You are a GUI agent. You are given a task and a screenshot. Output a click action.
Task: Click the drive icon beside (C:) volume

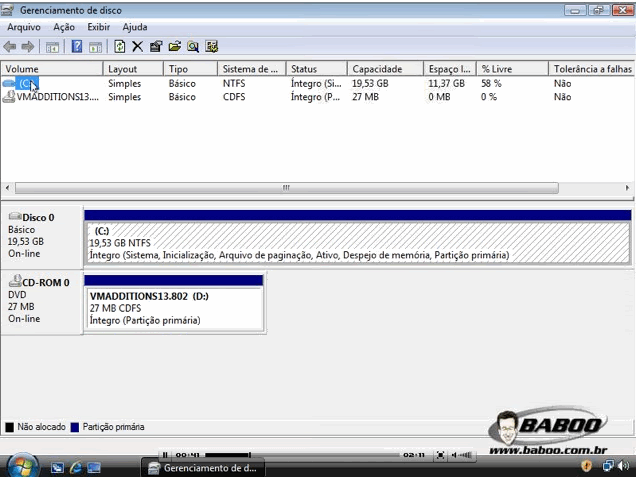[9, 84]
